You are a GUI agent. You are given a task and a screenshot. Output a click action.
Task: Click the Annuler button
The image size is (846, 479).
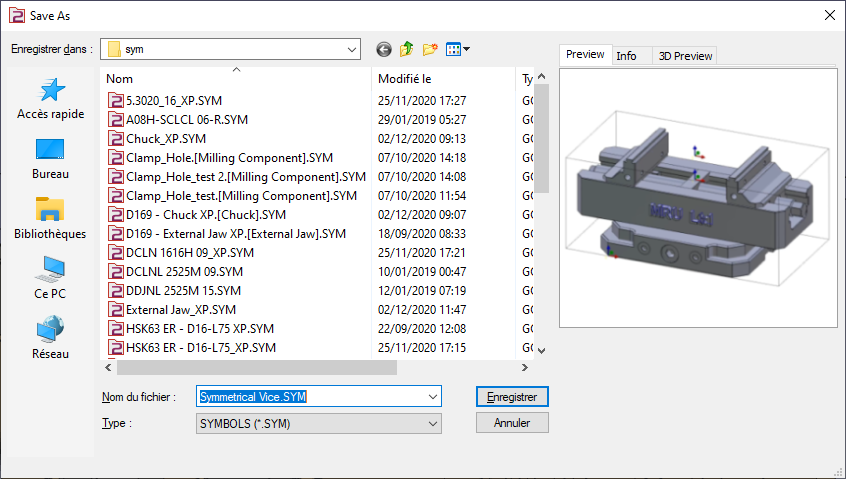tap(512, 423)
